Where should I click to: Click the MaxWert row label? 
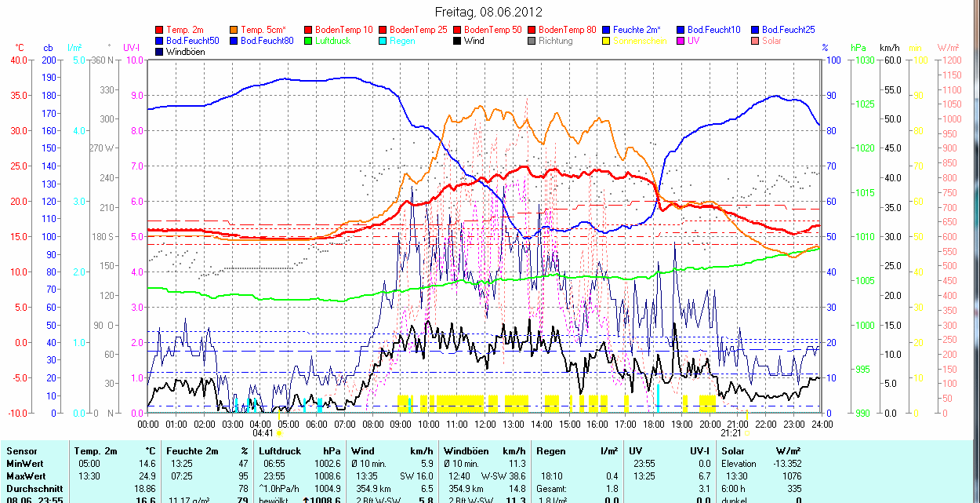25,476
